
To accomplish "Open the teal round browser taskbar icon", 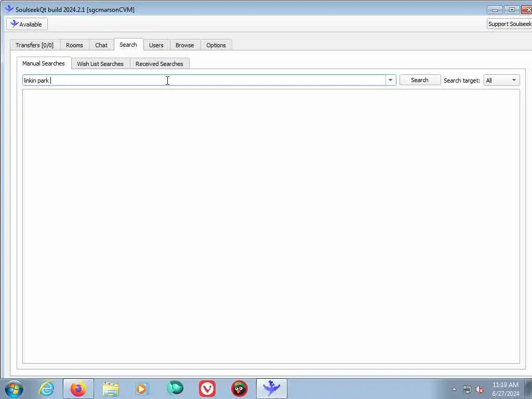I will tap(175, 389).
